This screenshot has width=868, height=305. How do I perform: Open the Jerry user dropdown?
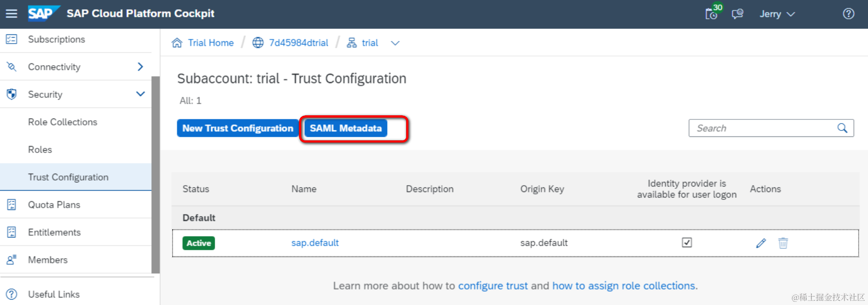click(777, 14)
